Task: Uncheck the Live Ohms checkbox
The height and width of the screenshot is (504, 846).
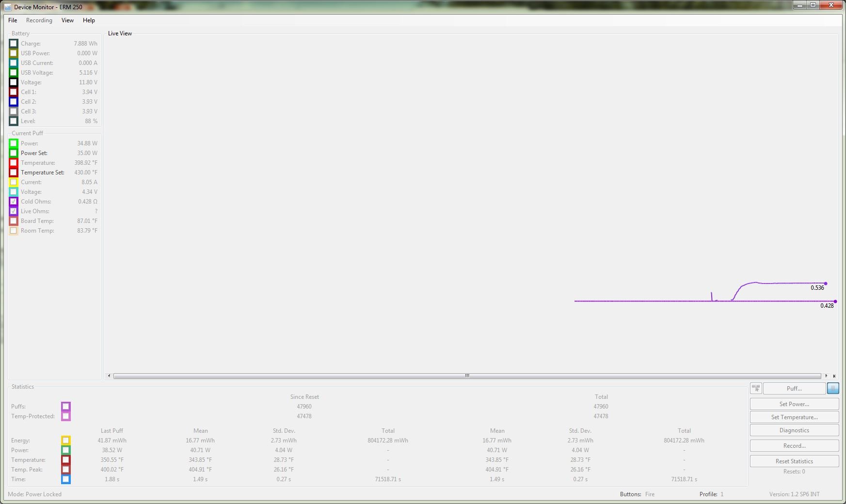Action: tap(14, 211)
